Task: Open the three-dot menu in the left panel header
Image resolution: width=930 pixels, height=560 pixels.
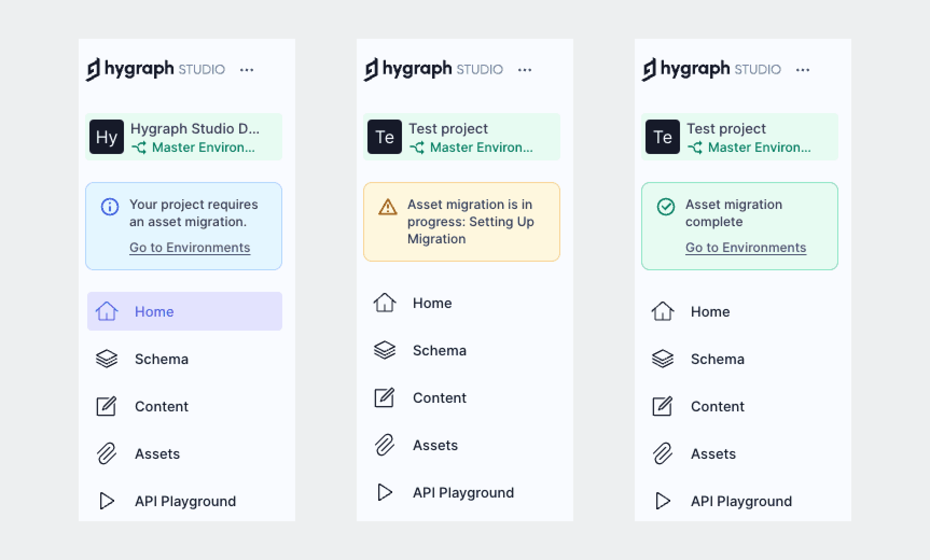Action: pyautogui.click(x=247, y=70)
